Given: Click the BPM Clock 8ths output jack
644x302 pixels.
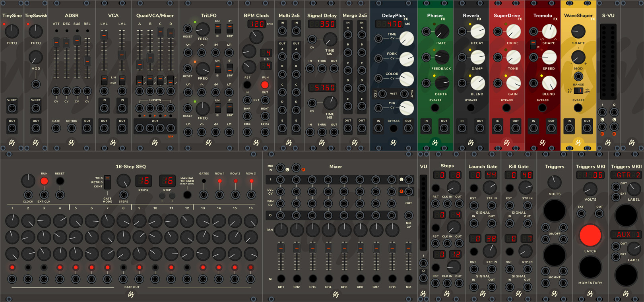Looking at the screenshot, I should (247, 131).
